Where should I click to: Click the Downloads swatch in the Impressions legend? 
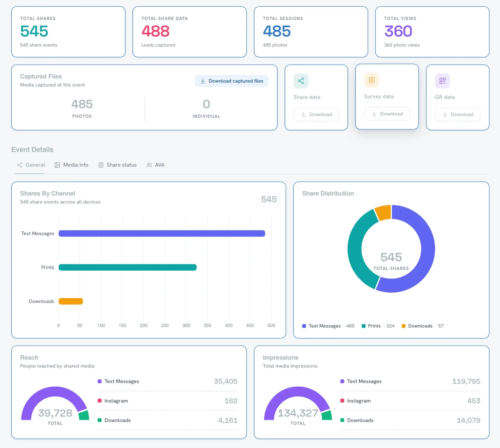click(x=342, y=420)
